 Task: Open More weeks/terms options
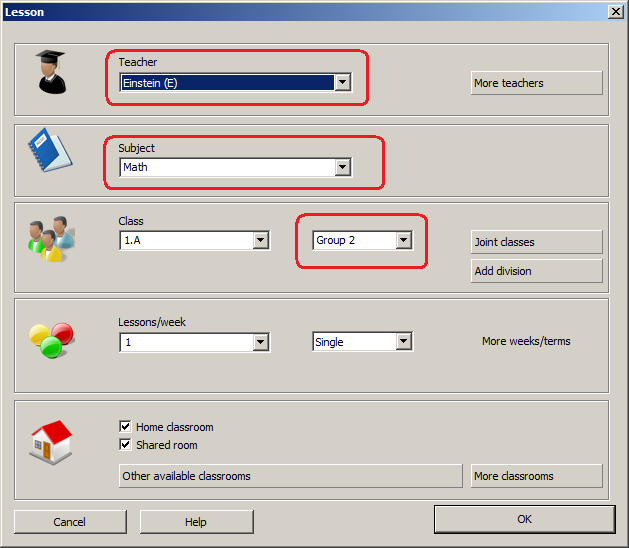(526, 341)
